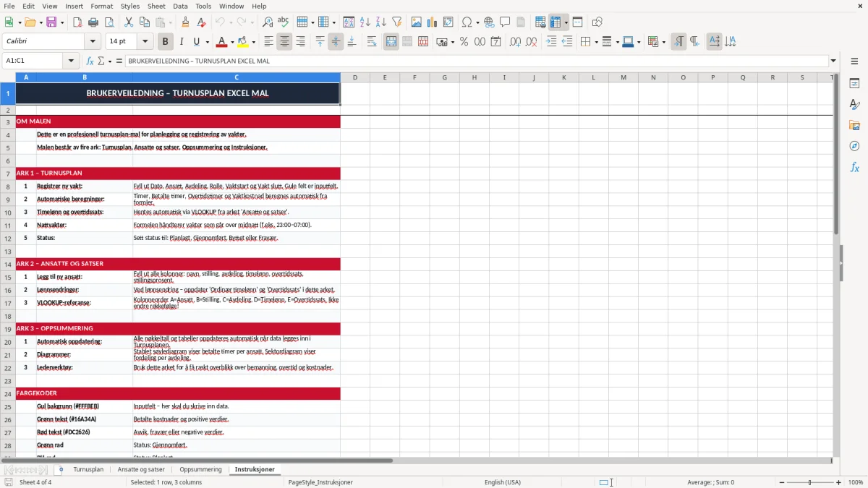Expand the Borders dropdown arrow
The image size is (868, 488).
pyautogui.click(x=595, y=42)
